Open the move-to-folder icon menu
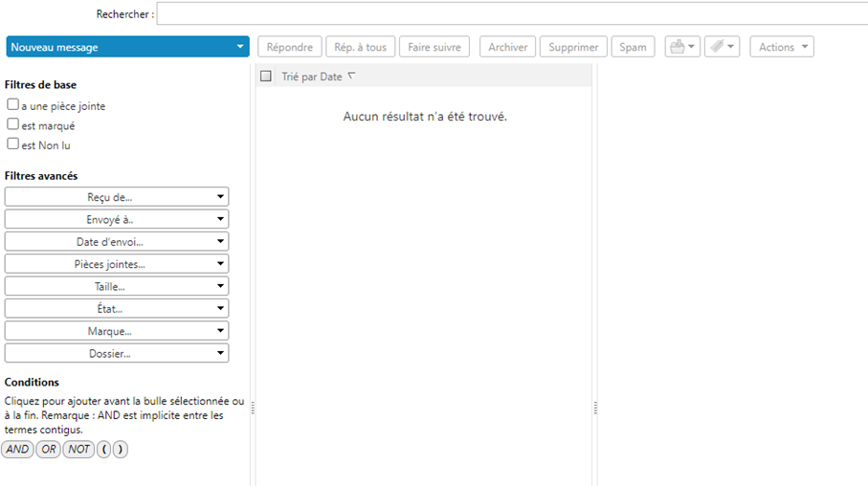 click(x=682, y=47)
